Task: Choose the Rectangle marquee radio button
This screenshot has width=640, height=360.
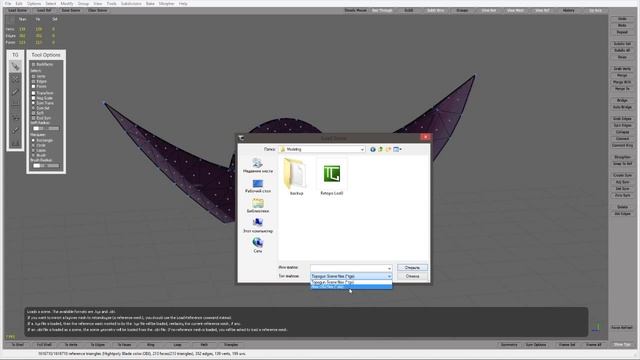Action: click(33, 140)
